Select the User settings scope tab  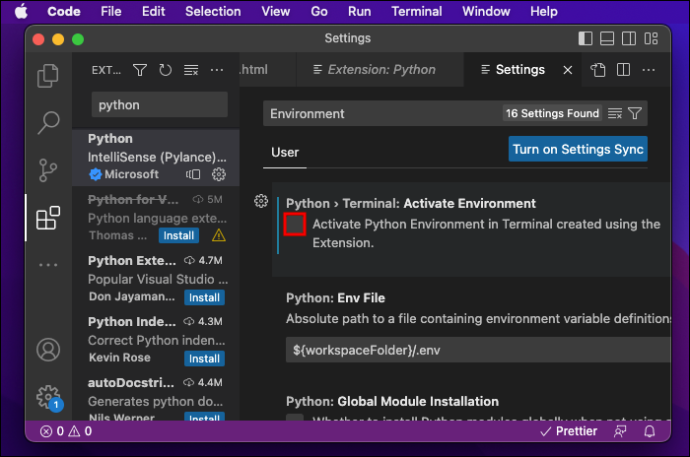[285, 153]
